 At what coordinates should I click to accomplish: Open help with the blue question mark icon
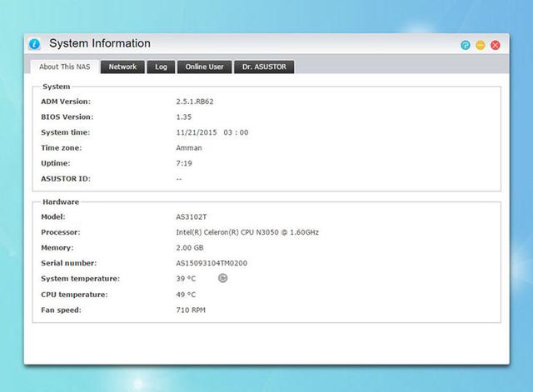pos(466,45)
